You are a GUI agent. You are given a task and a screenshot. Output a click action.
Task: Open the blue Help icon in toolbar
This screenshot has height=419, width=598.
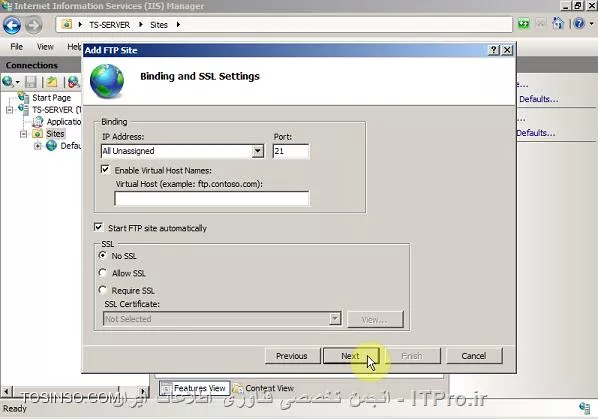pyautogui.click(x=579, y=24)
